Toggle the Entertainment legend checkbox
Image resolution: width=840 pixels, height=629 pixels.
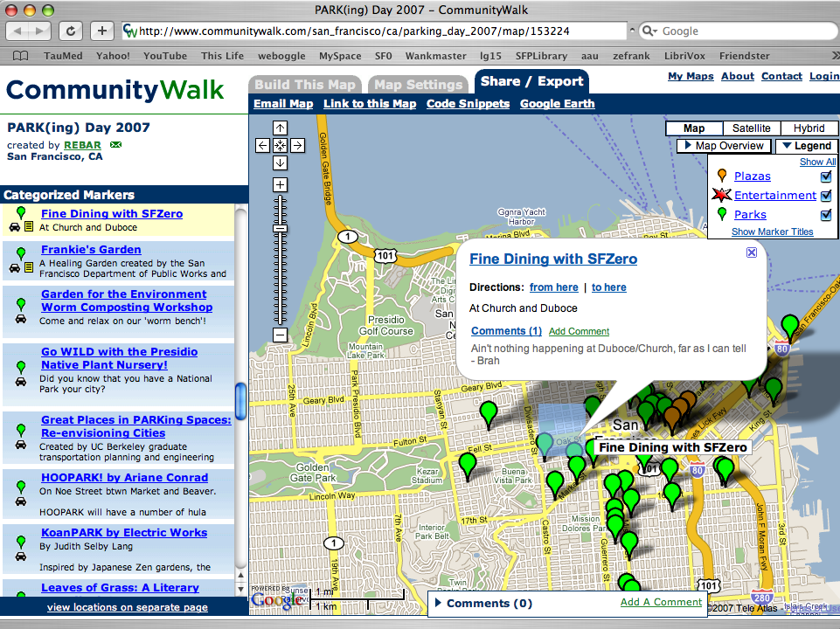coord(826,196)
